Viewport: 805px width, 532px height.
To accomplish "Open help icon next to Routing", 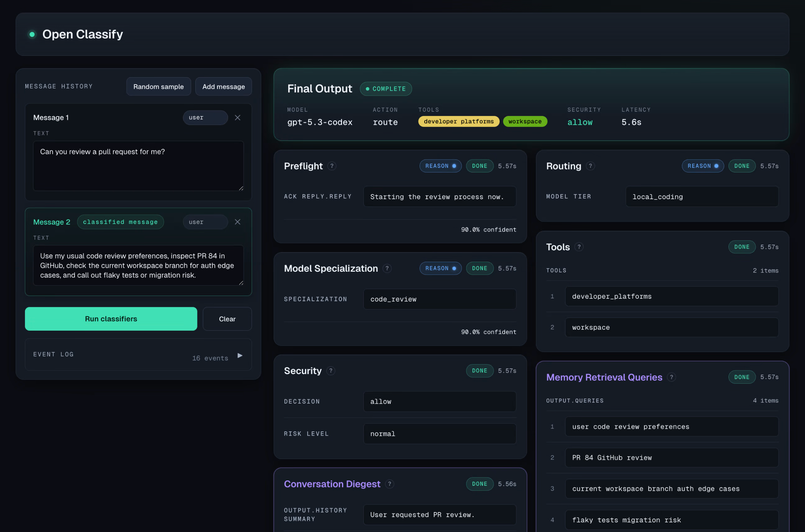I will point(590,166).
